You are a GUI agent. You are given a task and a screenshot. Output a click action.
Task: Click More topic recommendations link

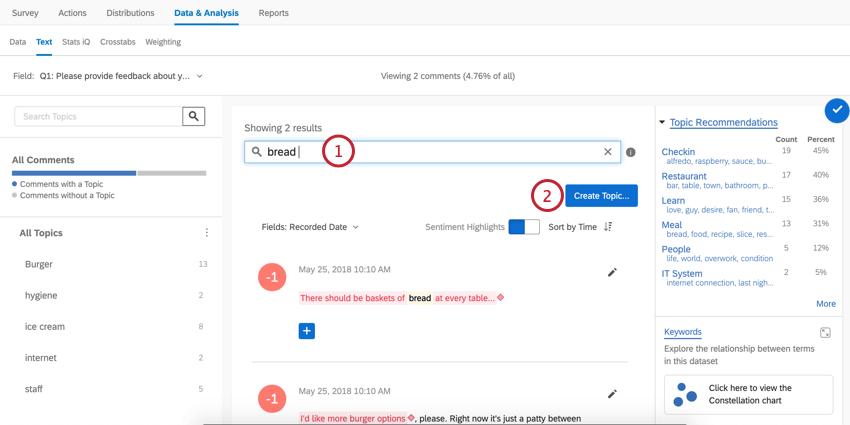[x=825, y=304]
